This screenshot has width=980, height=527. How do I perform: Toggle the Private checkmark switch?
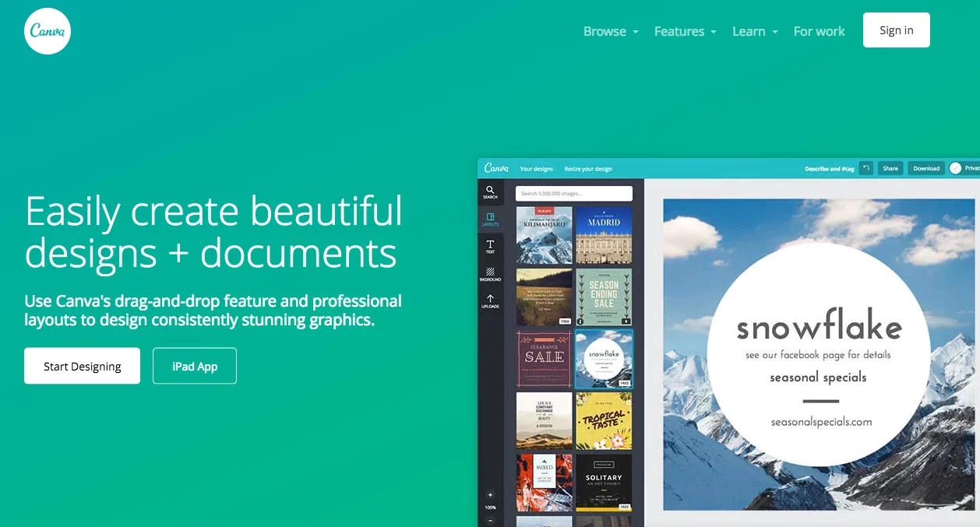coord(956,168)
